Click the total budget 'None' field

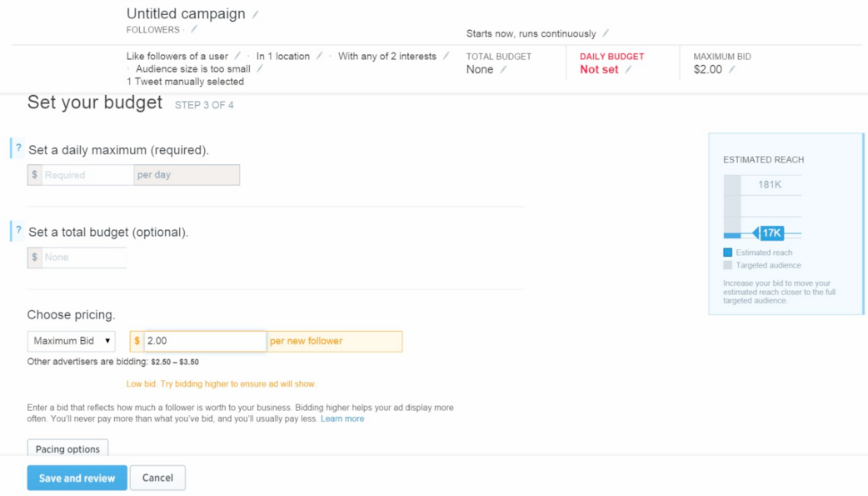[x=83, y=258]
